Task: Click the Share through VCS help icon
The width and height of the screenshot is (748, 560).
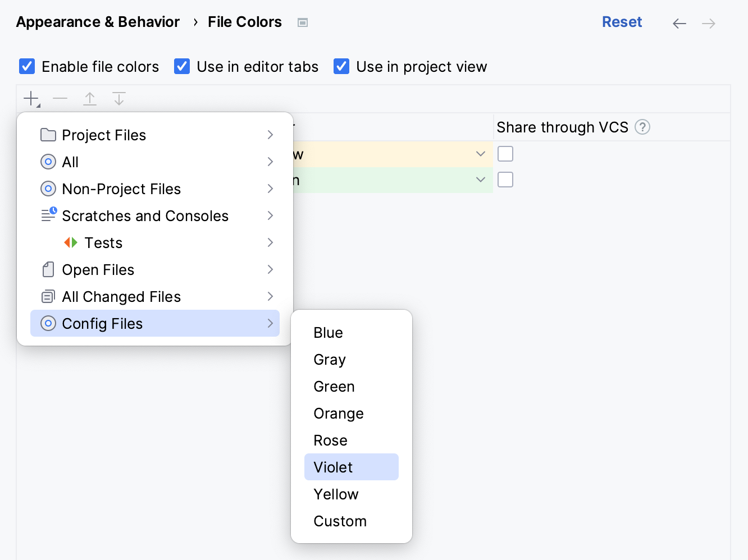Action: coord(642,127)
